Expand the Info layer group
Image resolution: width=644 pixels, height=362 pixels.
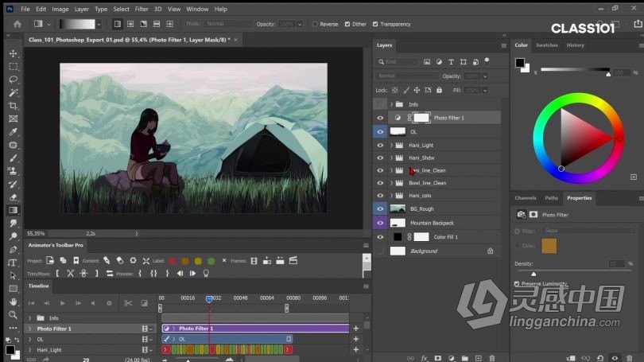tap(391, 104)
